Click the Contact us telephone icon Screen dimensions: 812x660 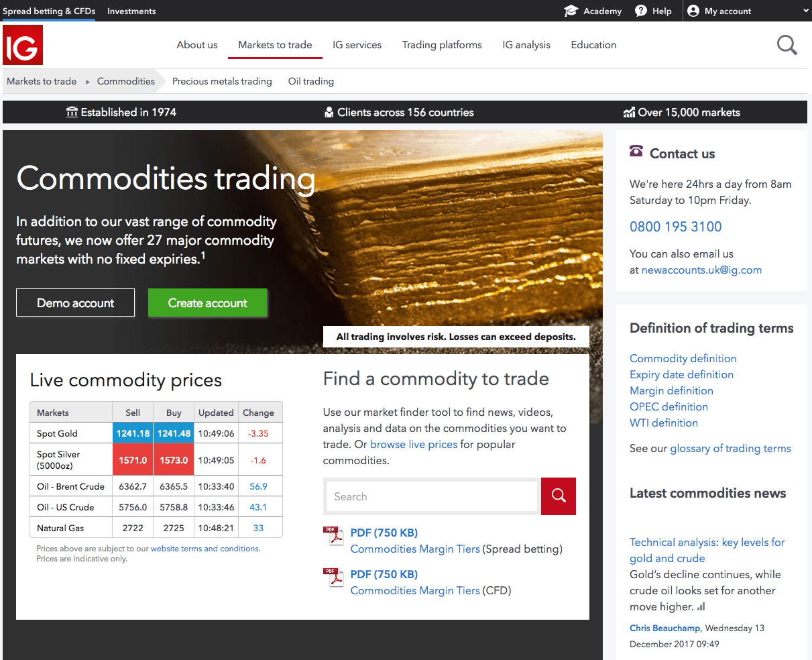tap(636, 152)
